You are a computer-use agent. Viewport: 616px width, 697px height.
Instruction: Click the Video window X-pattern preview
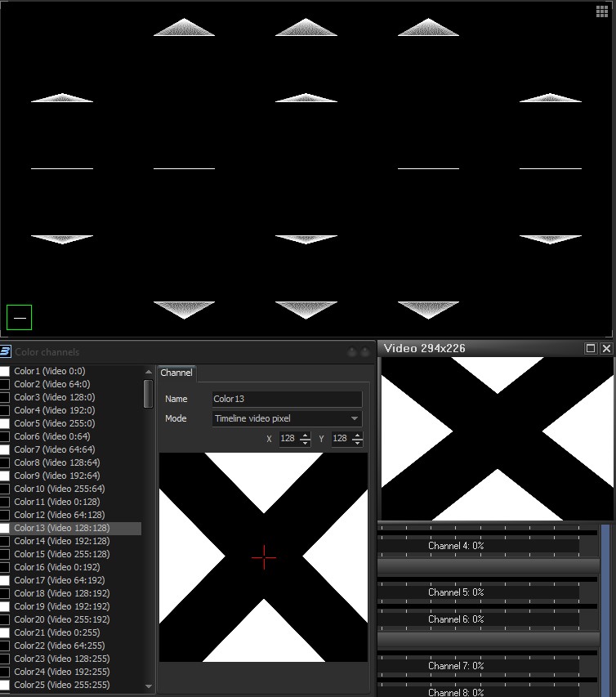tap(497, 438)
